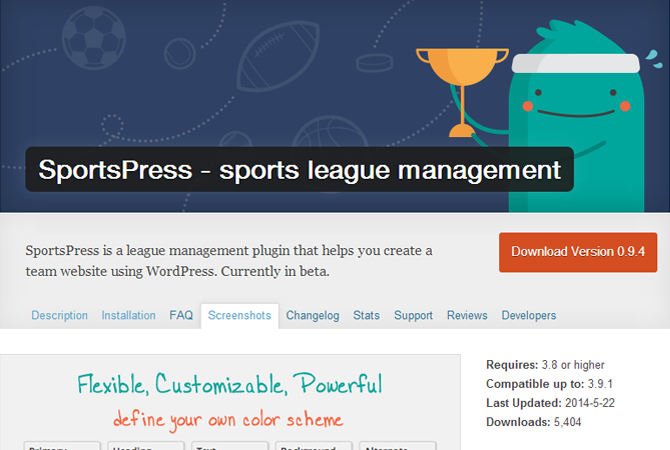Click the Last Updated 2014-5-22 text
The image size is (670, 450).
tap(550, 403)
